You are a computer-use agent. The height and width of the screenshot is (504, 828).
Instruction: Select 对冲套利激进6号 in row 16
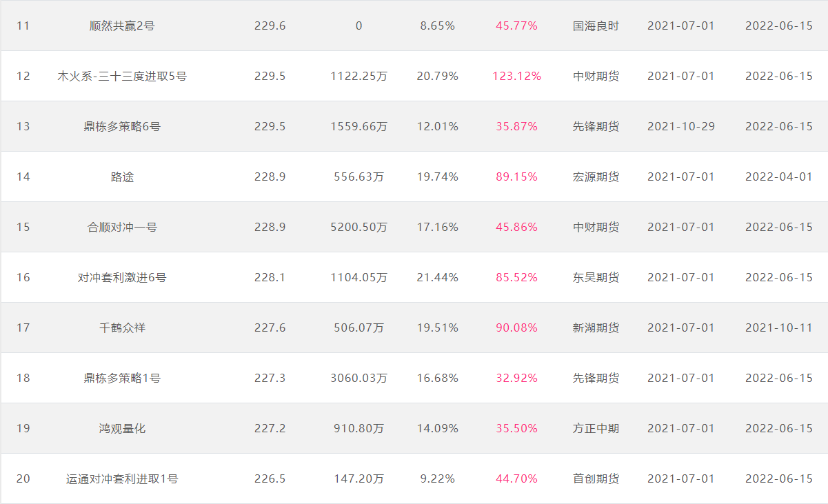click(x=122, y=277)
